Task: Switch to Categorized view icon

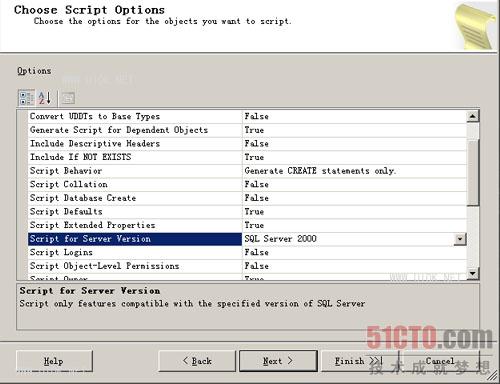Action: click(26, 98)
